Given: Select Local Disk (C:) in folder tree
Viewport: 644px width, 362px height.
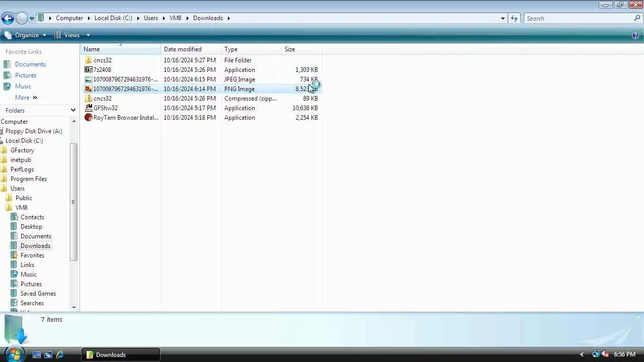Looking at the screenshot, I should [24, 141].
